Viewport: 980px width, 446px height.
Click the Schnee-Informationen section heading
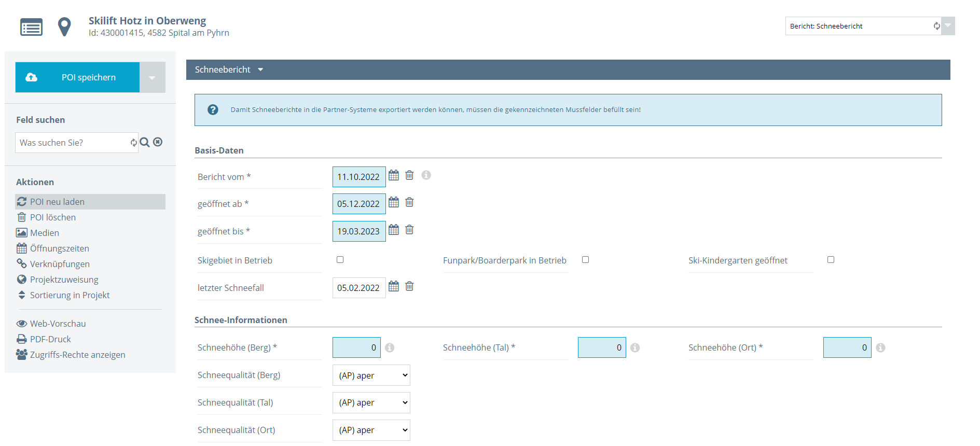coord(241,320)
